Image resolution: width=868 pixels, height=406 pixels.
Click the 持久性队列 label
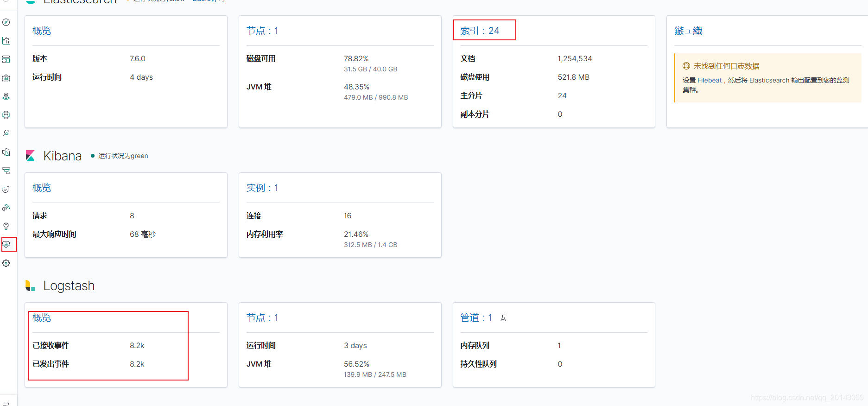coord(479,364)
